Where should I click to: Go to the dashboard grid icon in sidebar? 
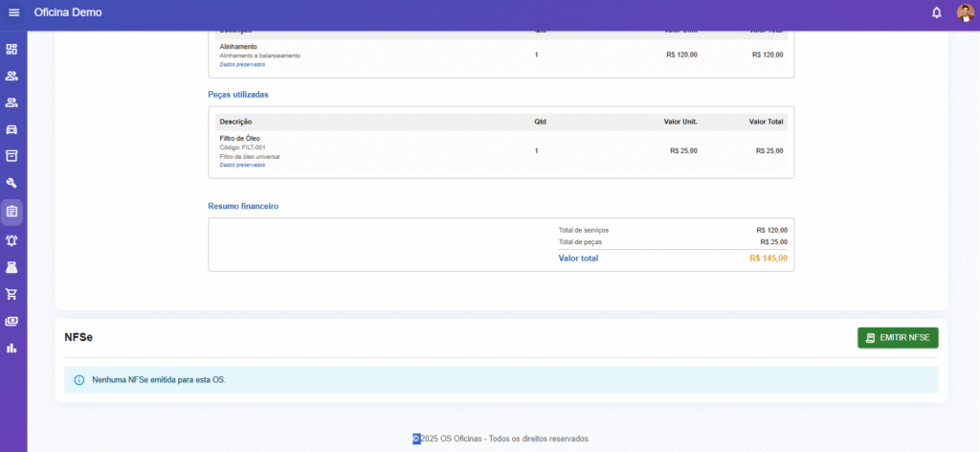(x=12, y=49)
